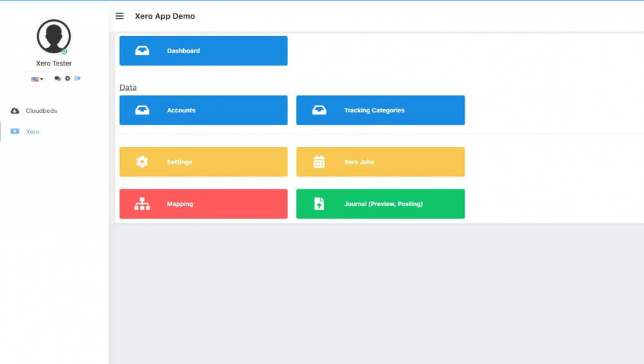This screenshot has width=644, height=364.
Task: Click the Xero App Demo title
Action: click(165, 16)
